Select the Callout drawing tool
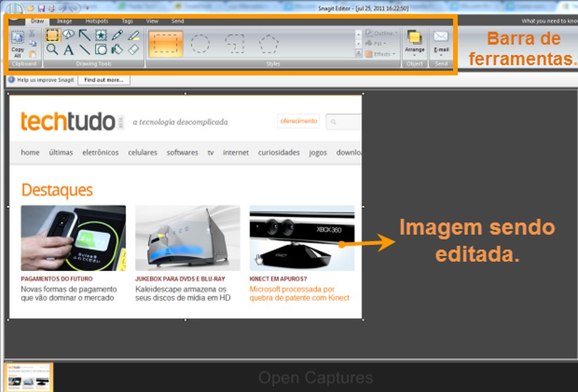This screenshot has height=392, width=578. click(69, 34)
